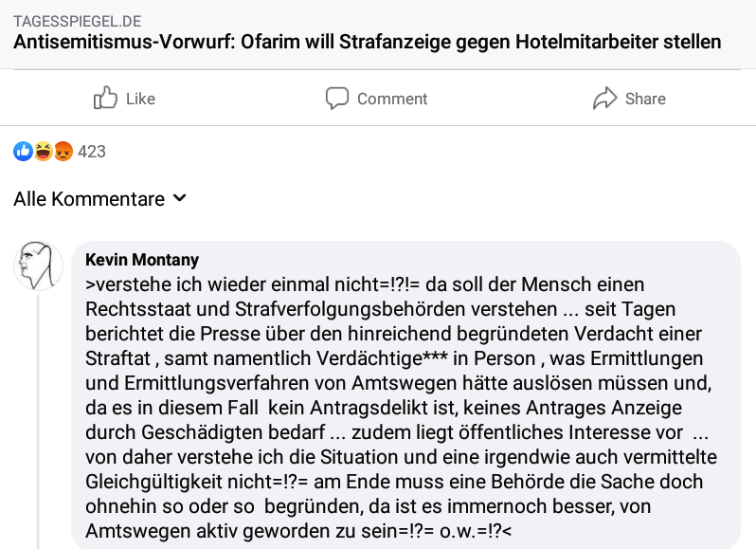Open Kevin Montany's profile name link
The width and height of the screenshot is (756, 549).
(142, 260)
